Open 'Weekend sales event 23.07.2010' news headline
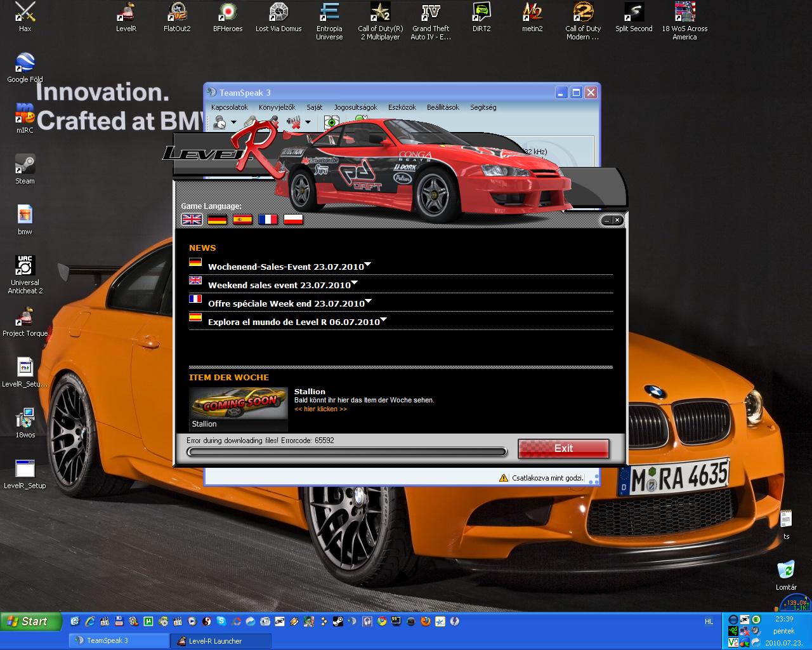The image size is (812, 650). click(x=279, y=285)
